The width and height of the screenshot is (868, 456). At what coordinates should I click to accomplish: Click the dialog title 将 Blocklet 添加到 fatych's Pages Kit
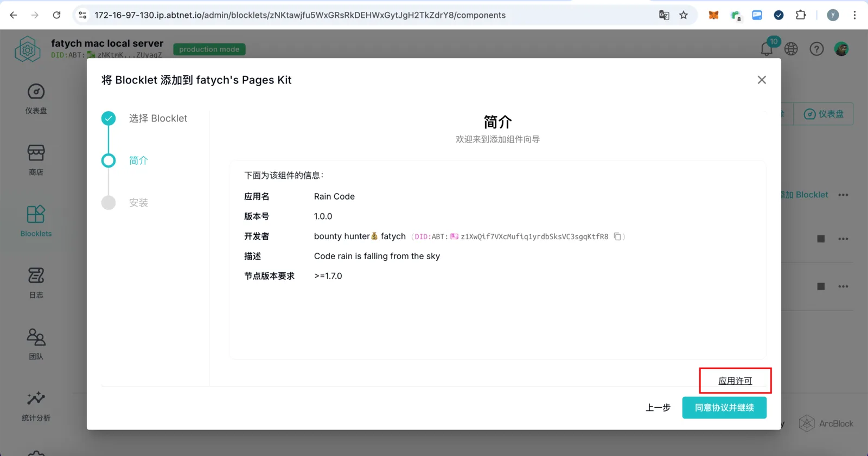click(x=196, y=80)
